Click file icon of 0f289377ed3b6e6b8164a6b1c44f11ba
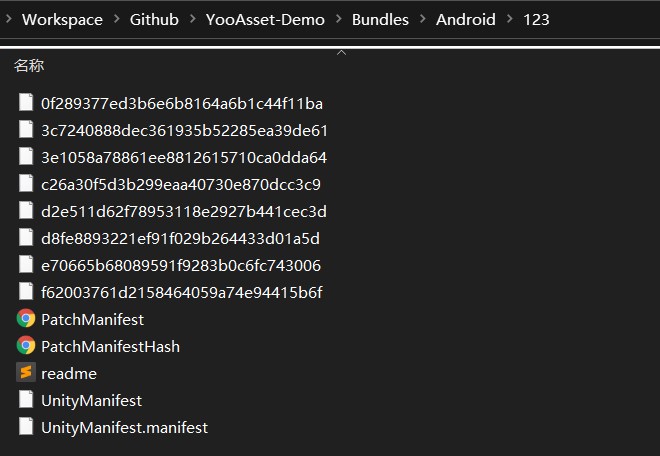The width and height of the screenshot is (660, 456). pyautogui.click(x=26, y=102)
